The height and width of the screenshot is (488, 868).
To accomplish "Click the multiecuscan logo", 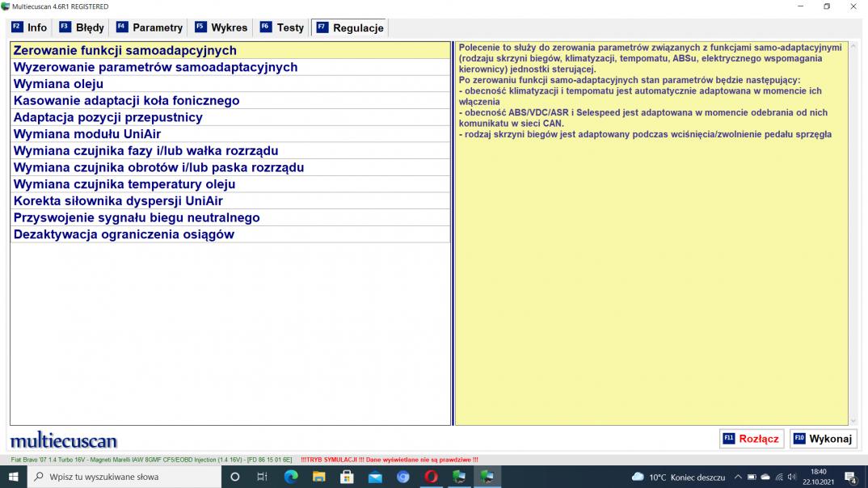I will pyautogui.click(x=64, y=440).
